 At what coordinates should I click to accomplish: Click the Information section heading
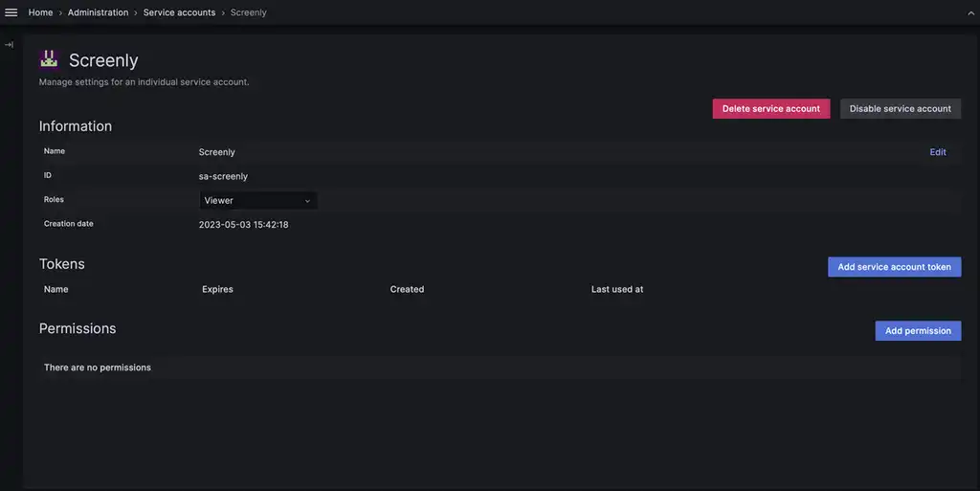[76, 126]
